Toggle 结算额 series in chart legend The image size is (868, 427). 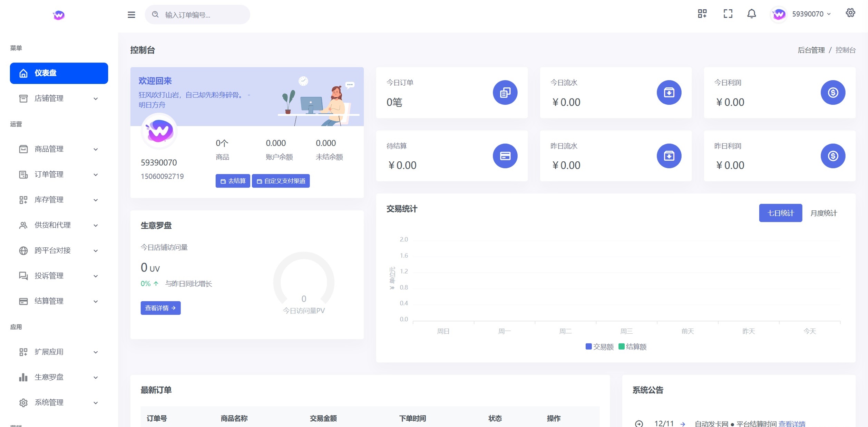(x=632, y=347)
